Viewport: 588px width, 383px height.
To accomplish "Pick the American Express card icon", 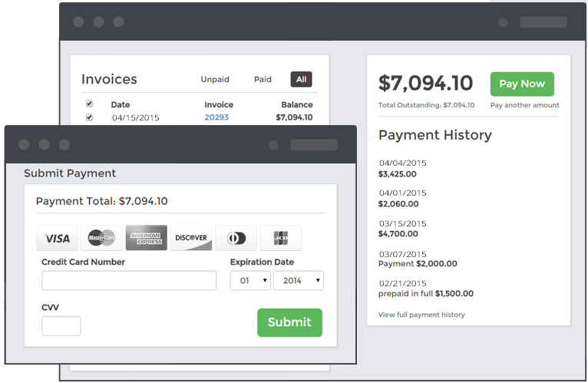I will click(x=147, y=238).
